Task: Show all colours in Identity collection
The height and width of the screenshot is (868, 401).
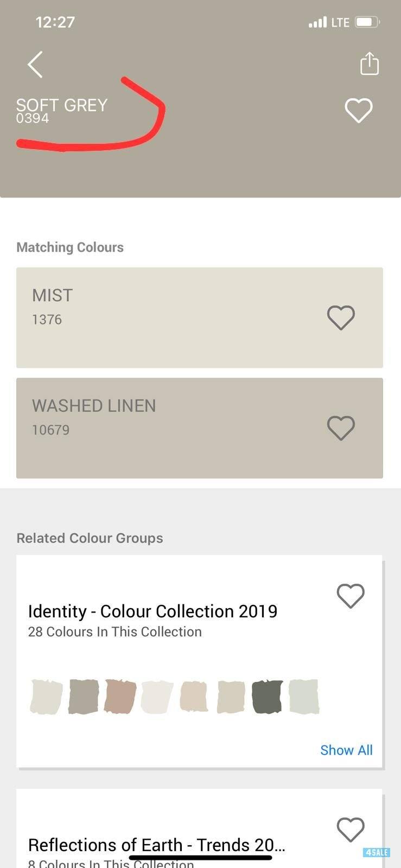Action: (x=346, y=750)
